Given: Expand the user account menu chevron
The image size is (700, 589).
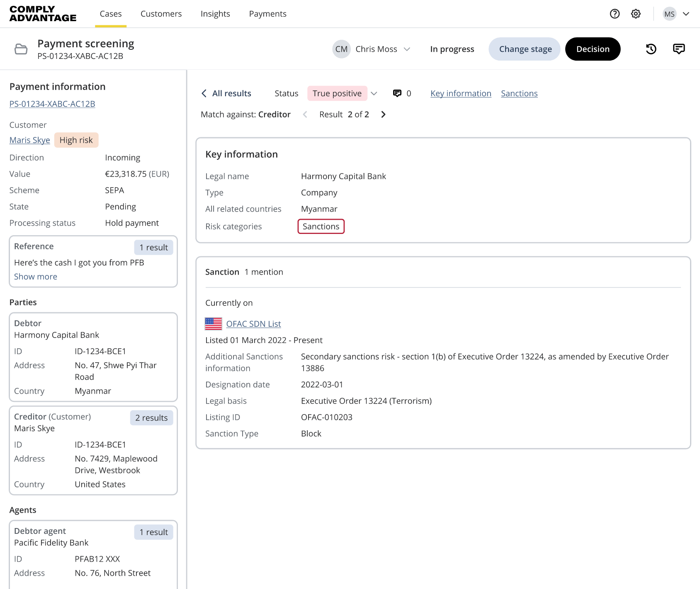Looking at the screenshot, I should point(686,14).
